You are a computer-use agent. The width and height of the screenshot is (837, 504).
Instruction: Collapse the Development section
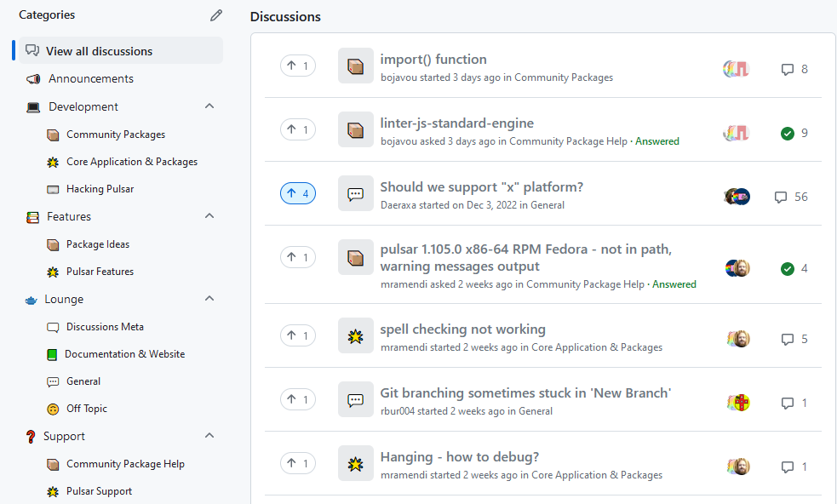tap(209, 106)
